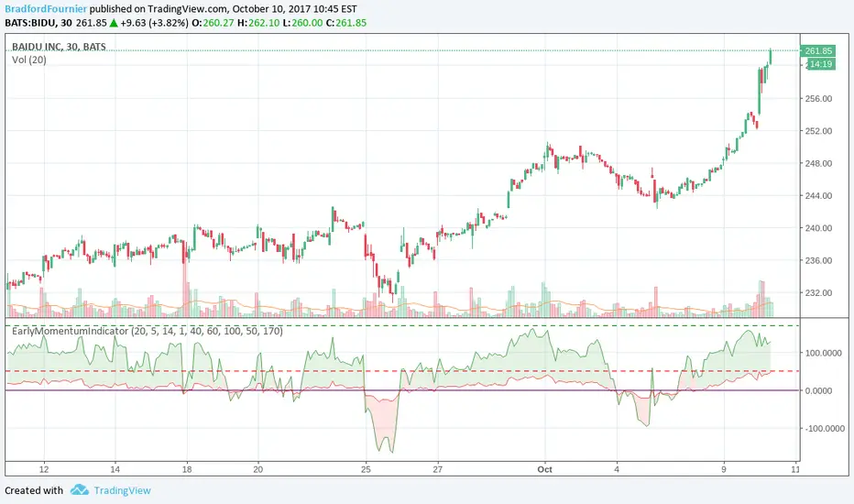Click the green up-arrow next to 261.85

(114, 23)
